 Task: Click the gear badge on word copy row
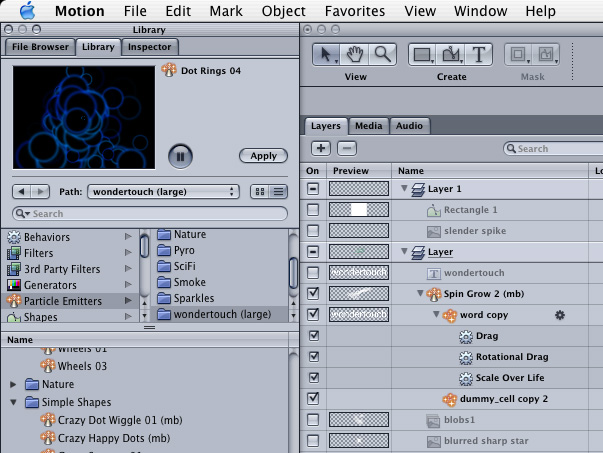click(560, 315)
